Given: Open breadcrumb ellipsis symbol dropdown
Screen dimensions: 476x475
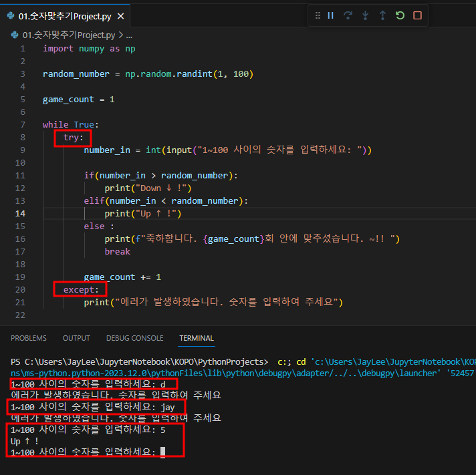Looking at the screenshot, I should click(x=129, y=35).
